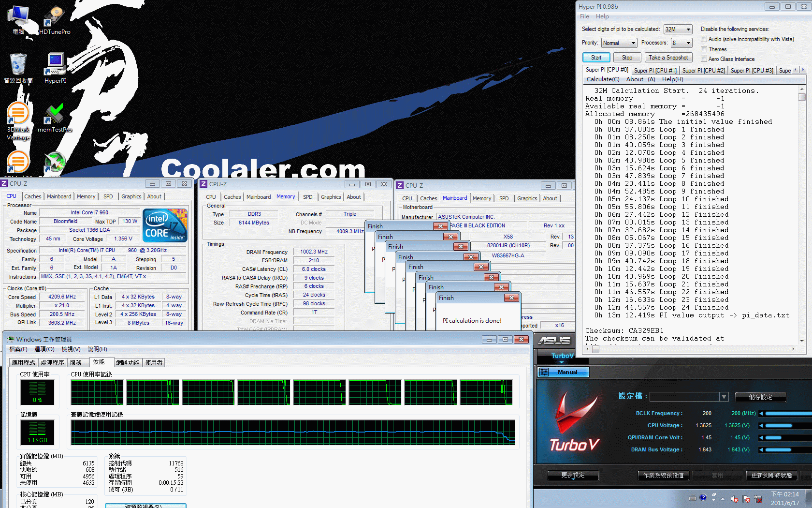This screenshot has width=812, height=508.
Task: Open the Action Center flag icon
Action: [x=746, y=499]
